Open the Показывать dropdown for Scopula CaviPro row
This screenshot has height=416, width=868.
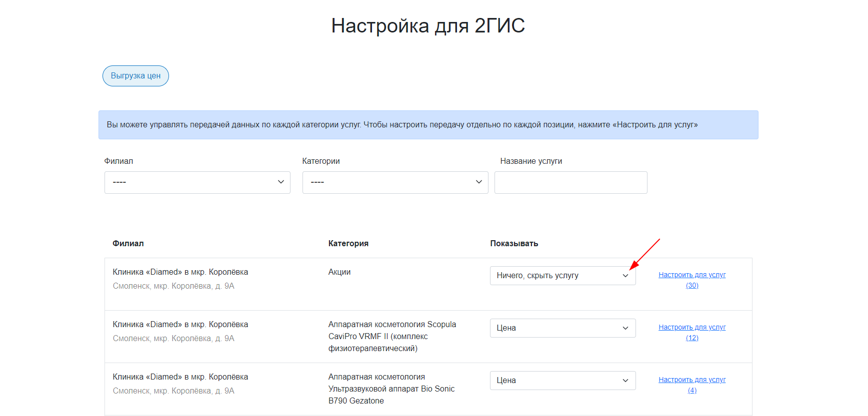tap(563, 328)
